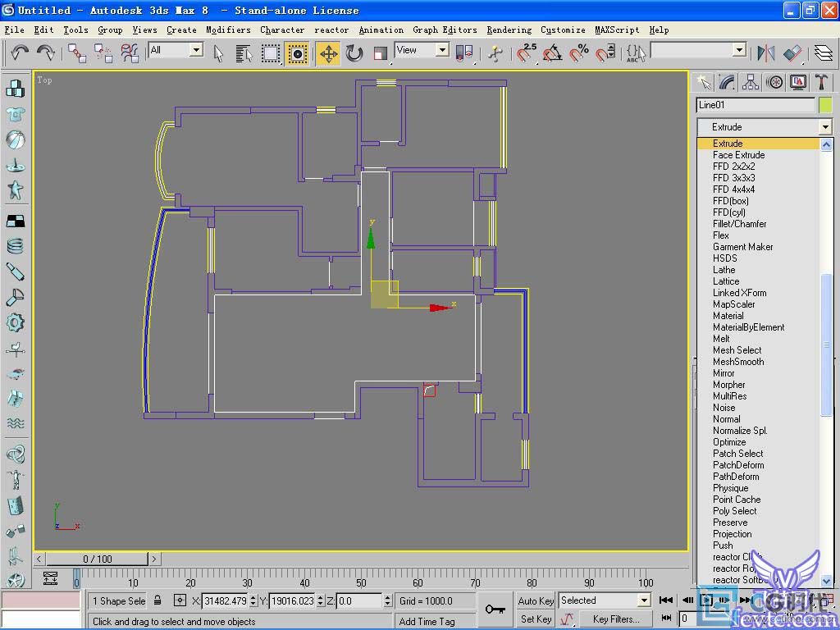The image size is (840, 630).
Task: Toggle Auto Key animation mode
Action: pos(535,601)
